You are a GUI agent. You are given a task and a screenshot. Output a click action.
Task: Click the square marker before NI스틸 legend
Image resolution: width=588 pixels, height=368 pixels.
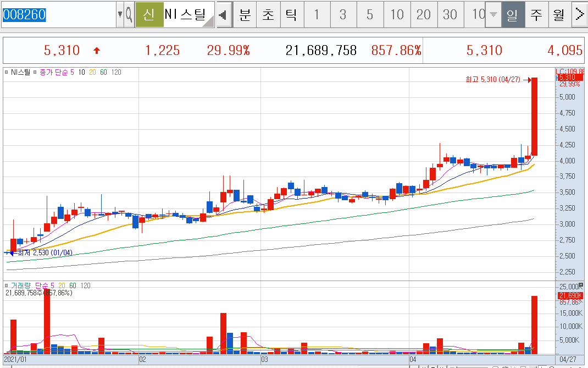pos(7,72)
